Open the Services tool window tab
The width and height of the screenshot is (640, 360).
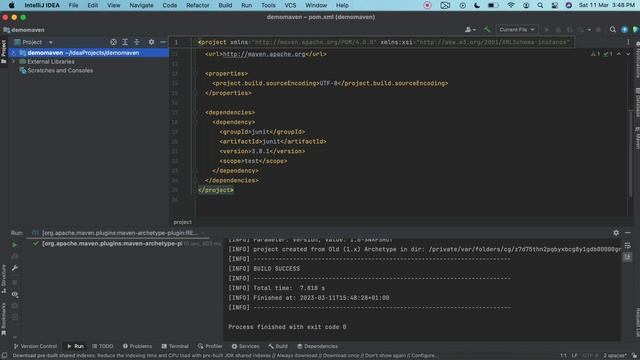(x=245, y=346)
